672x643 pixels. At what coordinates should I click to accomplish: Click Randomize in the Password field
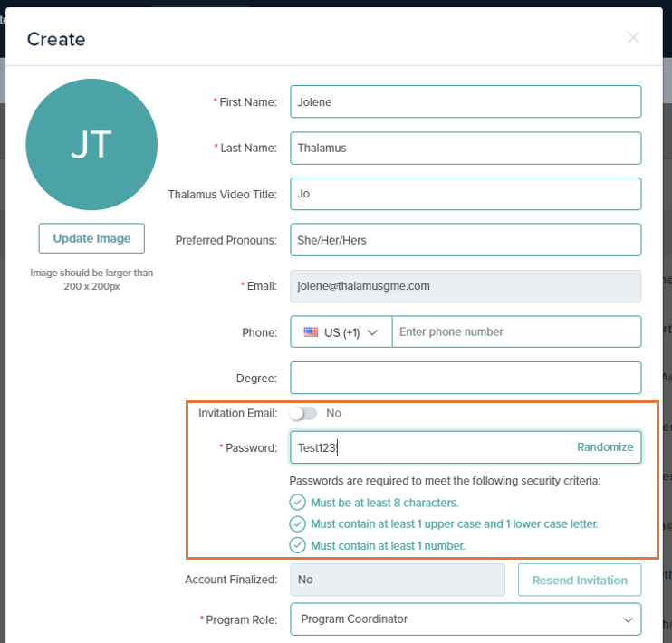click(x=605, y=447)
